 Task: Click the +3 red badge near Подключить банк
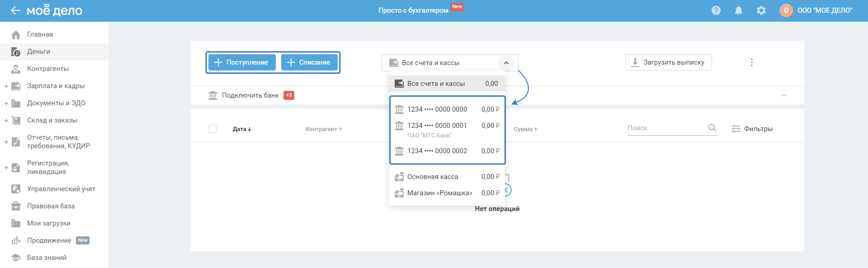pyautogui.click(x=289, y=95)
